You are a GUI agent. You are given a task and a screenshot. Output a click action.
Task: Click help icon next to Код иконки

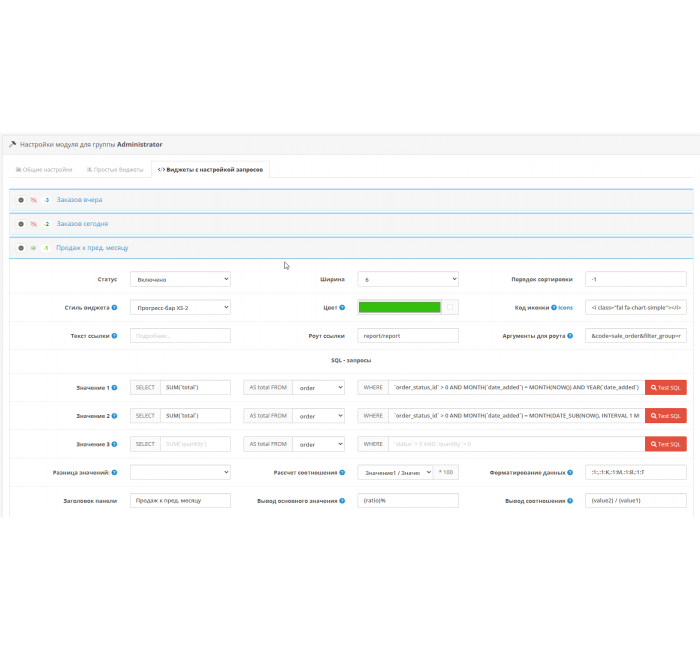(x=554, y=308)
